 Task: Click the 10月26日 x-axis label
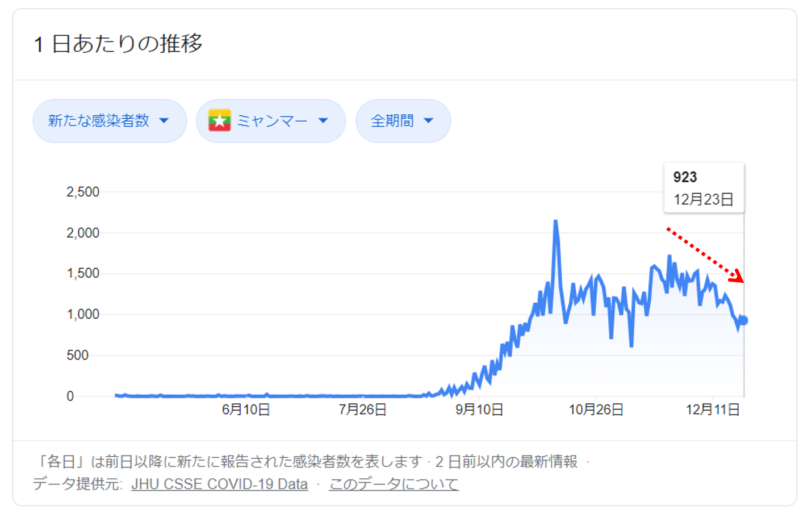(596, 409)
